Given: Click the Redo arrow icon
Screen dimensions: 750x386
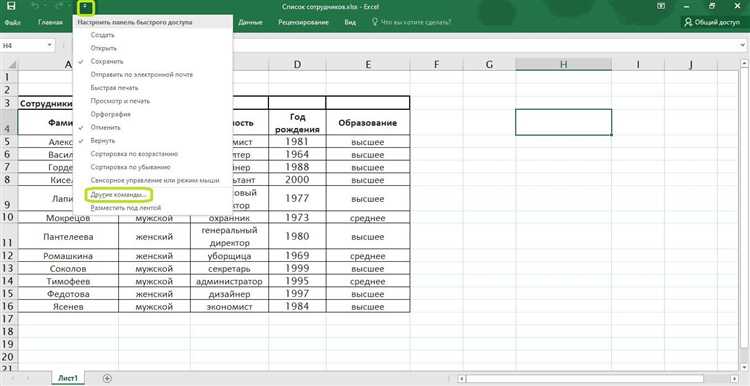Looking at the screenshot, I should click(x=60, y=7).
